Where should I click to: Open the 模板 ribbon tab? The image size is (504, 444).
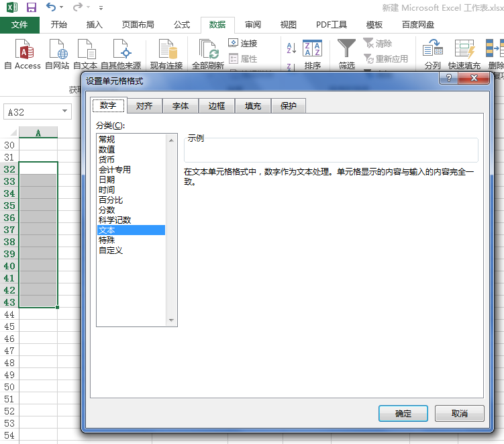tap(374, 25)
